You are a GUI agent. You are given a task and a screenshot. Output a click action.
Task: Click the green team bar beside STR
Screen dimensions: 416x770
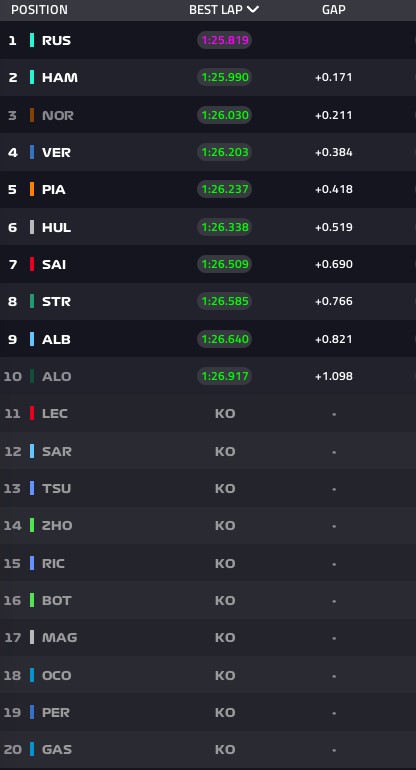pos(32,302)
